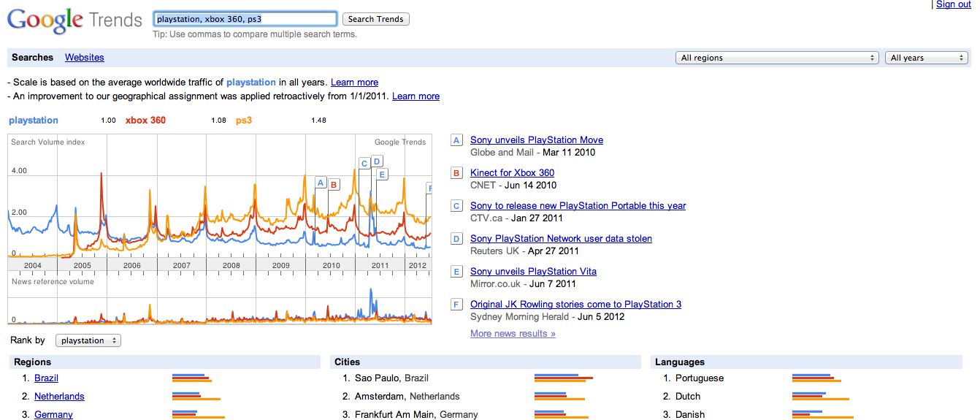Click Amsterdam, Netherlands city entry
The height and width of the screenshot is (420, 980).
click(407, 397)
